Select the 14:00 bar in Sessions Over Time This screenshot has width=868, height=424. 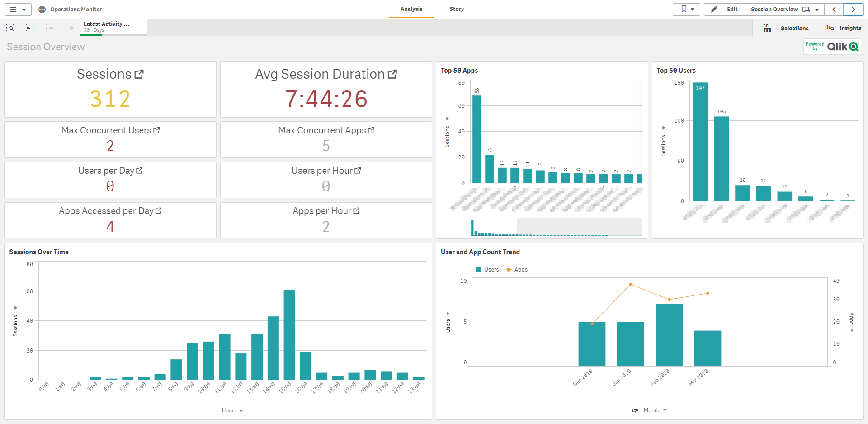click(273, 348)
